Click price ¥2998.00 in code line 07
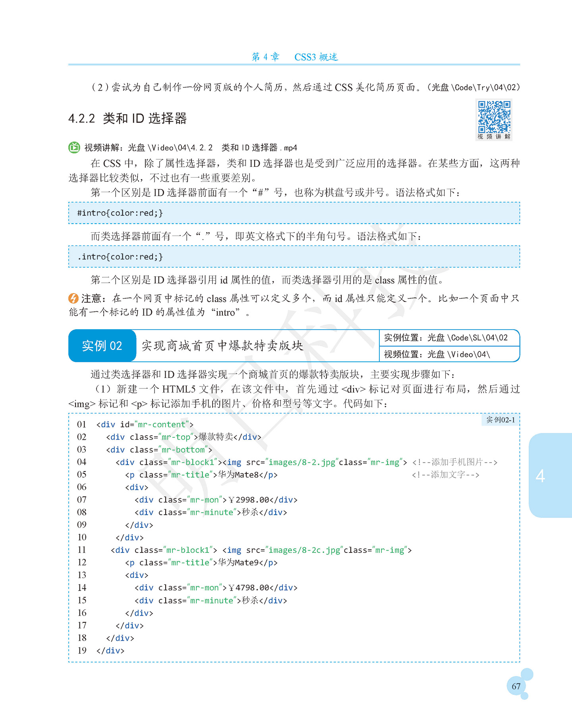Image resolution: width=572 pixels, height=728 pixels. coord(249,500)
